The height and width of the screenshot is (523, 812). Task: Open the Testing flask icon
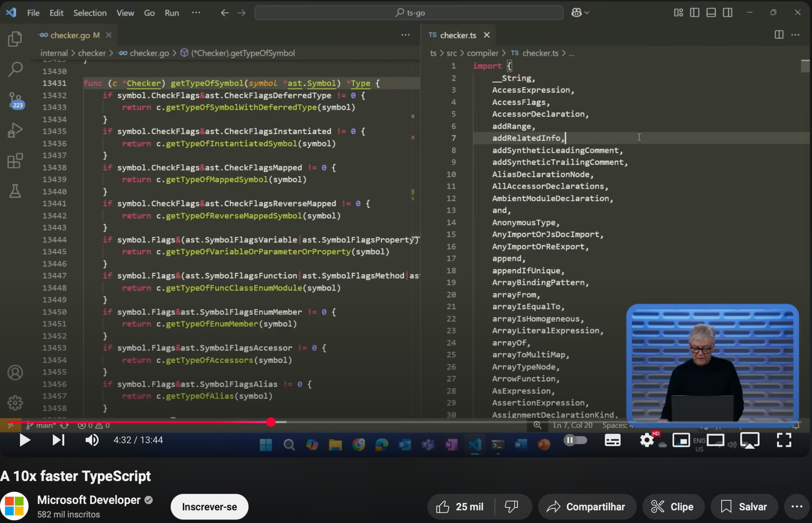(15, 191)
